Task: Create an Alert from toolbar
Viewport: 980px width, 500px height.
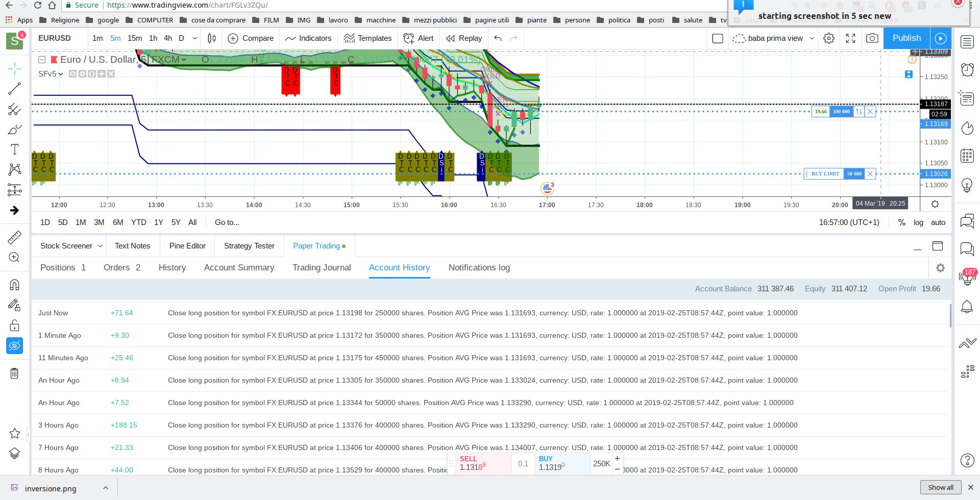Action: [418, 38]
